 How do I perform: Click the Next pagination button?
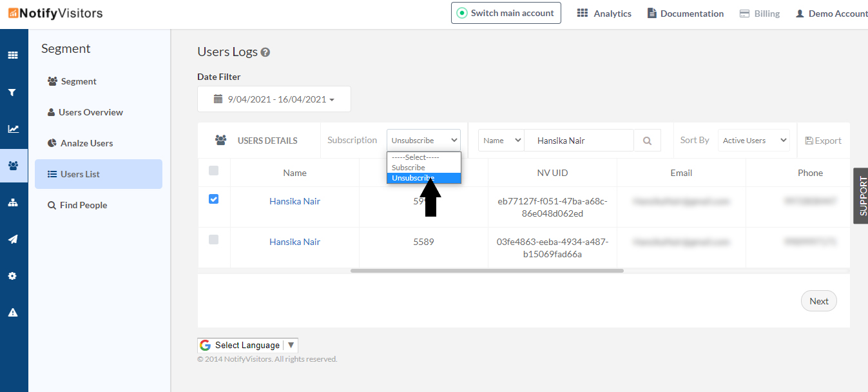(x=818, y=301)
